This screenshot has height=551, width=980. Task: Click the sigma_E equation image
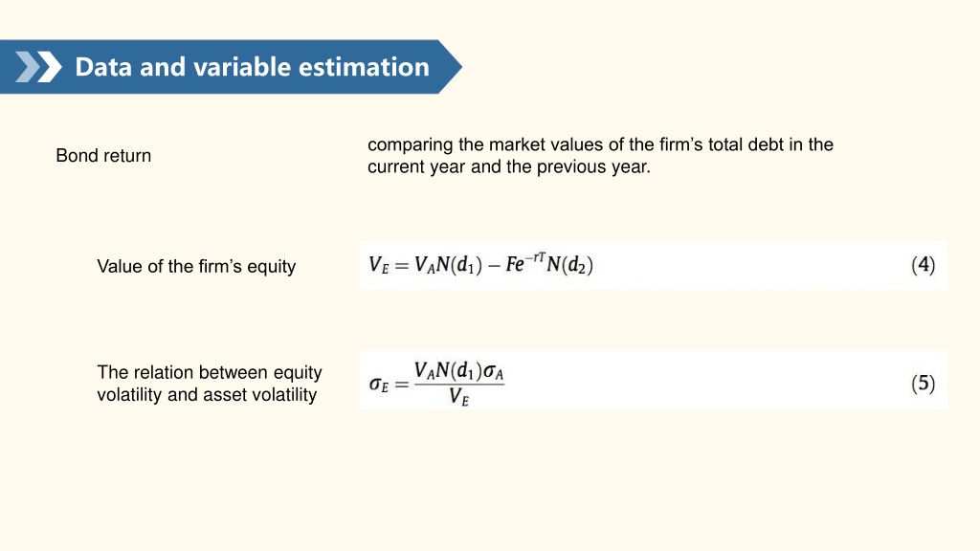point(653,380)
